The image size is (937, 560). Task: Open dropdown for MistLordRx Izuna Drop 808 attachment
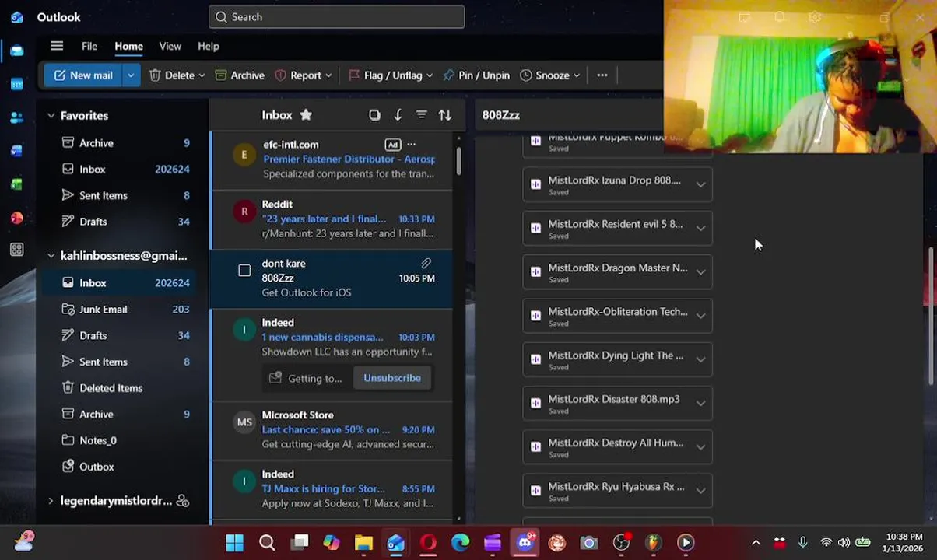(x=700, y=185)
